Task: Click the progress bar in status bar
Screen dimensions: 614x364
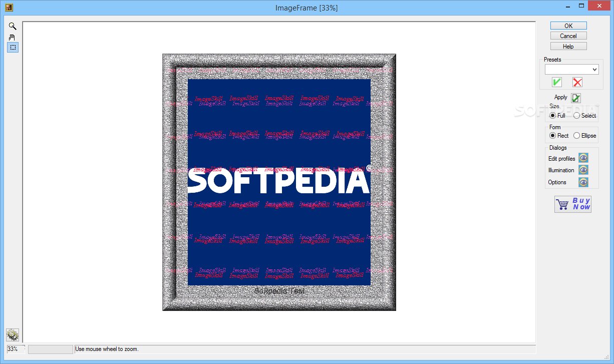Action: point(51,349)
